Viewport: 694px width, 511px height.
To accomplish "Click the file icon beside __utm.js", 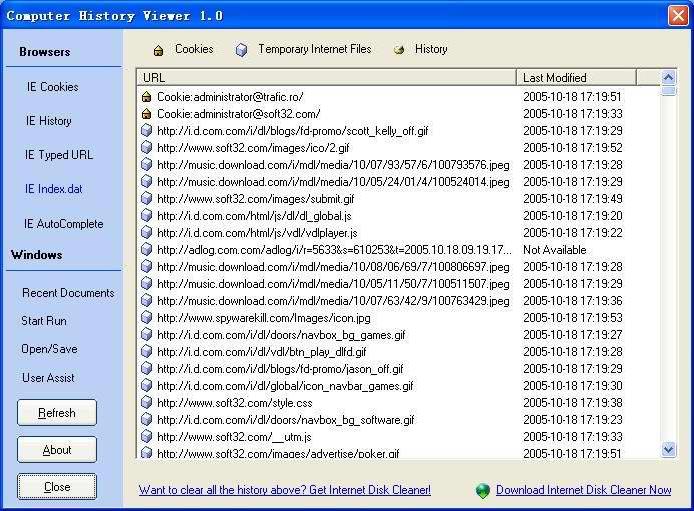I will click(x=147, y=437).
